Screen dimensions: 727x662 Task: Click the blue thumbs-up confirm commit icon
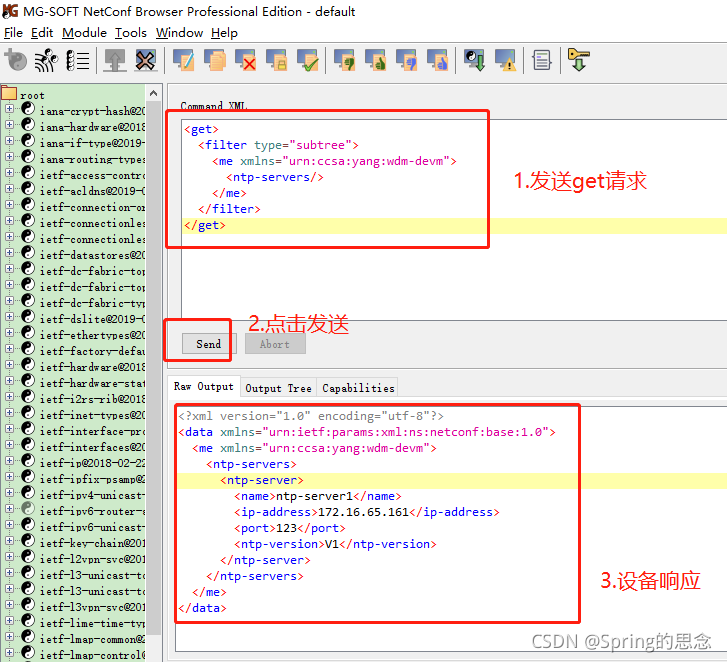click(438, 60)
